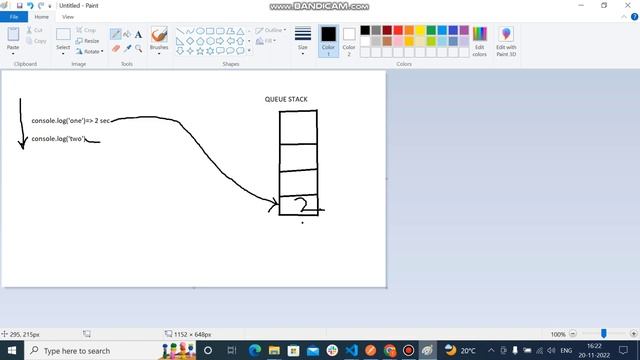
Task: Choose the Rectangle shape
Action: click(x=210, y=31)
